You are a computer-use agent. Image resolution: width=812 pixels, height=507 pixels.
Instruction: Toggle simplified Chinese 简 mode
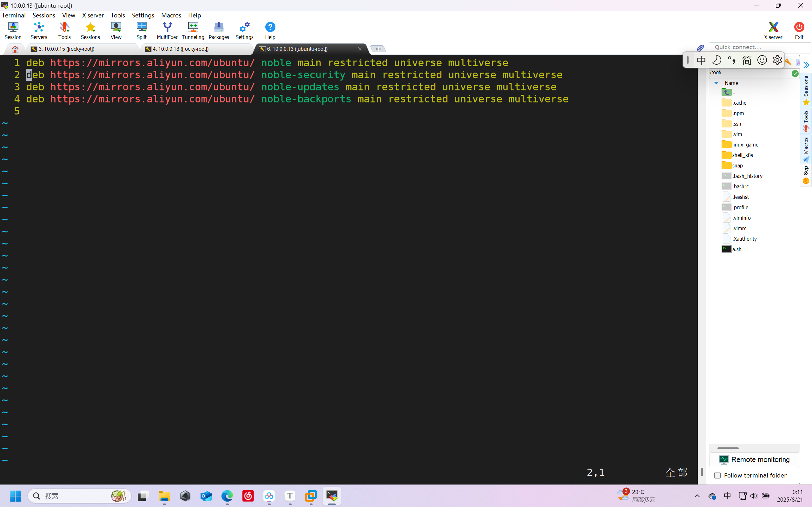coord(747,60)
